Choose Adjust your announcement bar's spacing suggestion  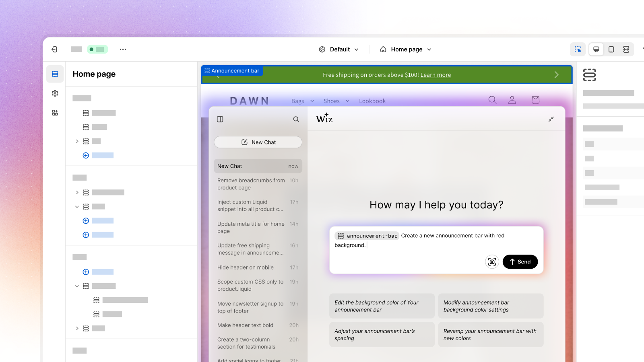(382, 335)
